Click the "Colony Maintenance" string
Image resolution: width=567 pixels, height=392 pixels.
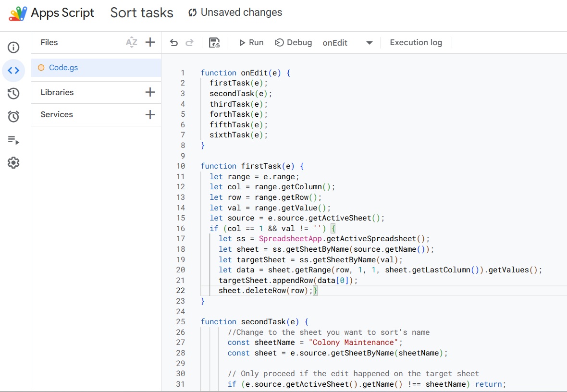(353, 343)
